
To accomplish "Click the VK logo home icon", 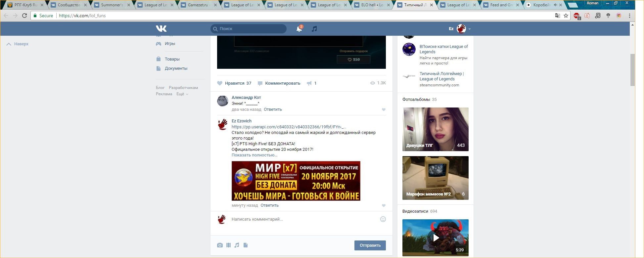I will coord(161,29).
